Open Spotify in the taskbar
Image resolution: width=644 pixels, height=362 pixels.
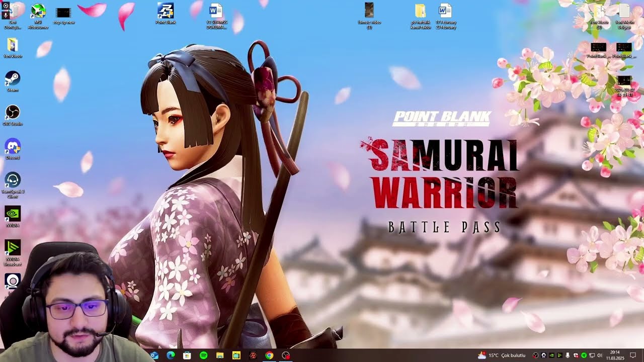pyautogui.click(x=204, y=355)
